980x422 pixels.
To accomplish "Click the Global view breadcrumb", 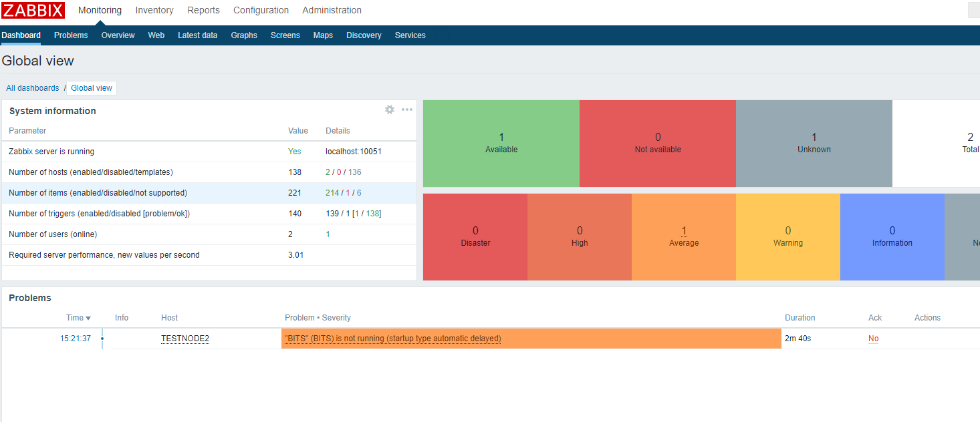I will coord(92,88).
